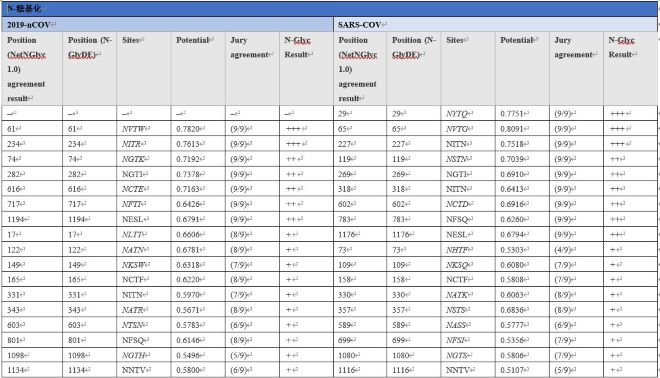This screenshot has width=660, height=378.
Task: Click the potential value 0.5496
Action: pos(188,355)
